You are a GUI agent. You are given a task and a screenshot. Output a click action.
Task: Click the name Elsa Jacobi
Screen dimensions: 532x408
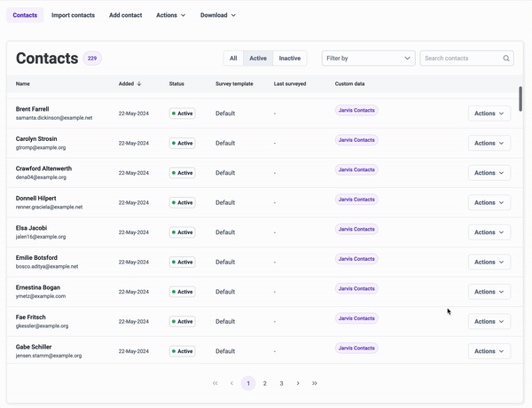[x=31, y=228]
